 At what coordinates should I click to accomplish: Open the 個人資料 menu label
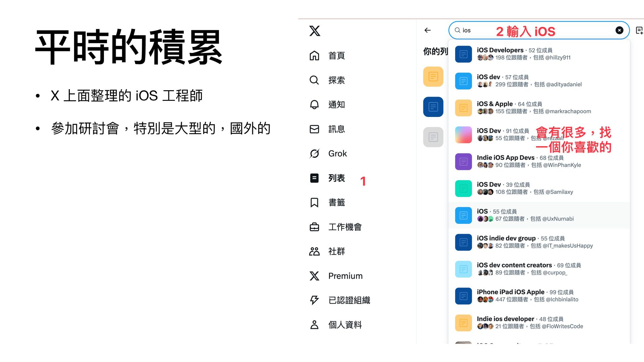[345, 325]
